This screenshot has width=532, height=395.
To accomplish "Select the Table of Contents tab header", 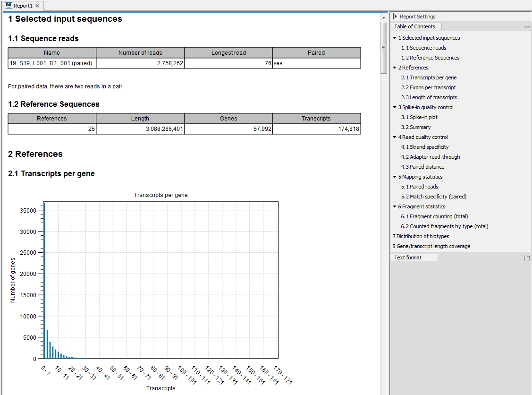I will tap(415, 26).
